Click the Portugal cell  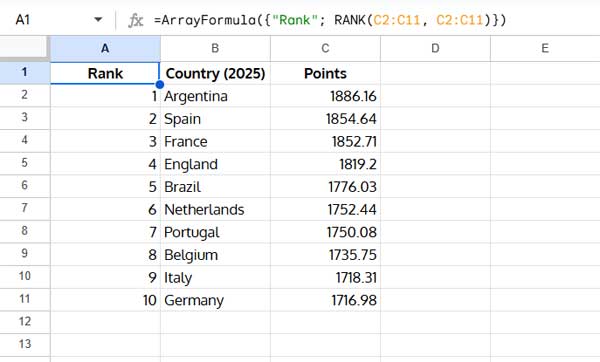[215, 232]
